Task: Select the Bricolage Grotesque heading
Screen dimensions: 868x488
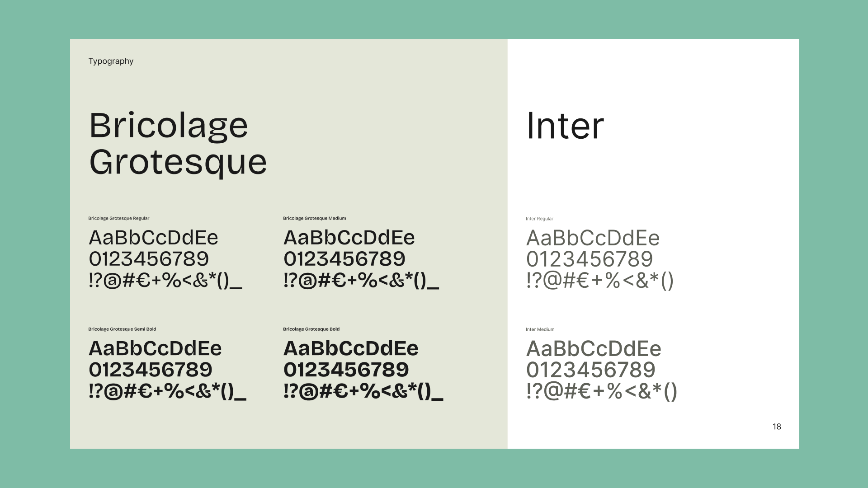Action: (178, 144)
